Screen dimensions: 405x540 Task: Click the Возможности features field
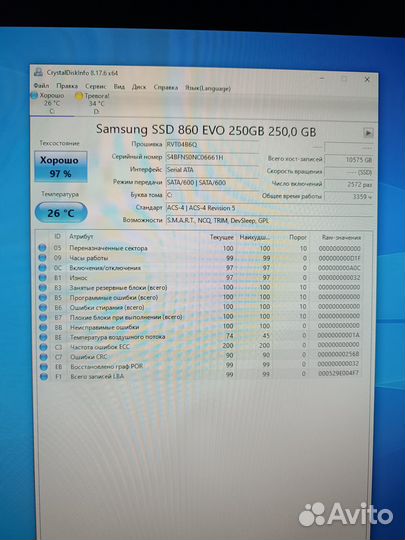tap(269, 220)
